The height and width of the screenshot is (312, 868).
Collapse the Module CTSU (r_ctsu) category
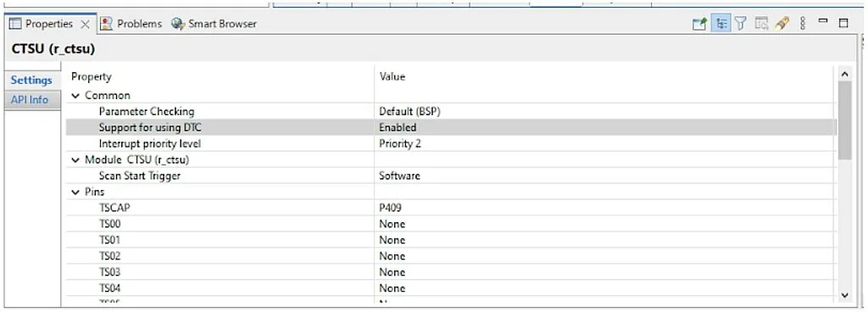pos(75,160)
